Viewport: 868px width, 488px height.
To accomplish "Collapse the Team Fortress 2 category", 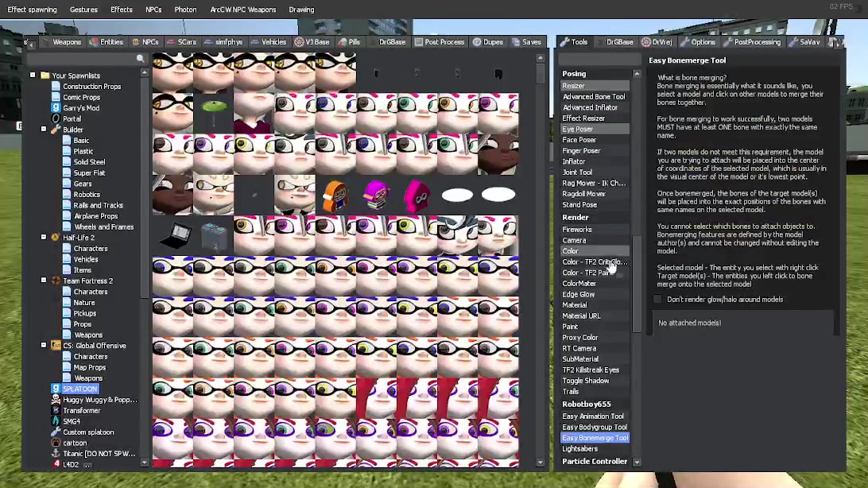I will (44, 280).
